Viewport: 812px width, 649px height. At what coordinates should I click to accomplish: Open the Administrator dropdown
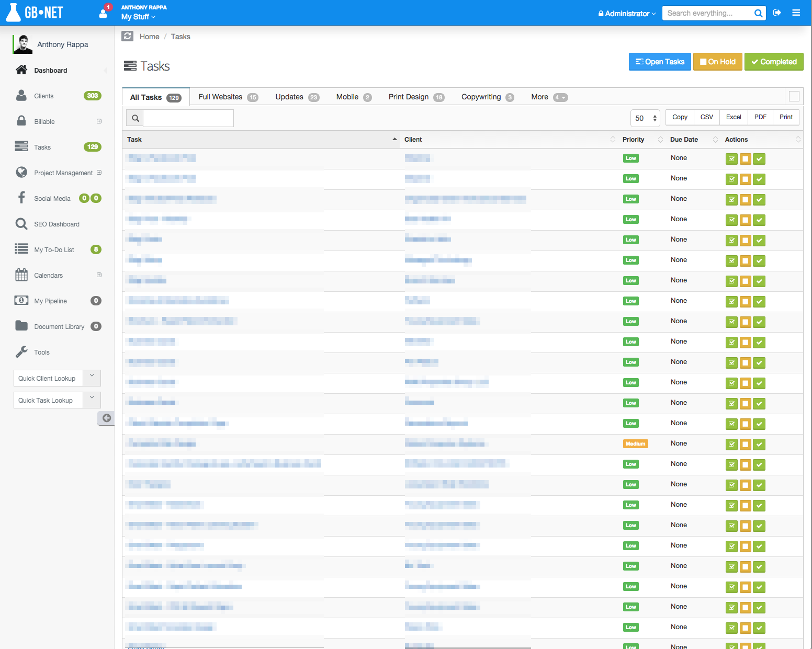[627, 14]
